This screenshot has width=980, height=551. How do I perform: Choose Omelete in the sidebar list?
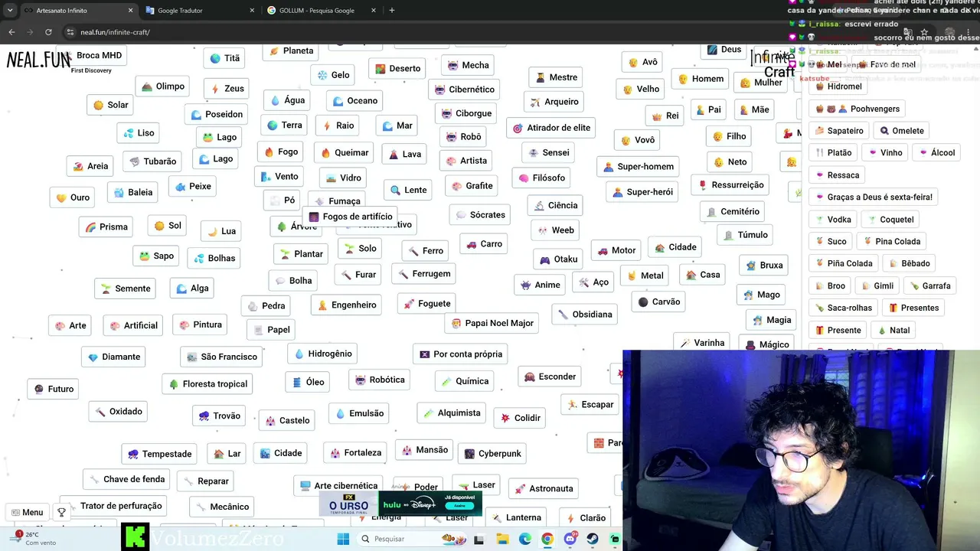point(901,131)
